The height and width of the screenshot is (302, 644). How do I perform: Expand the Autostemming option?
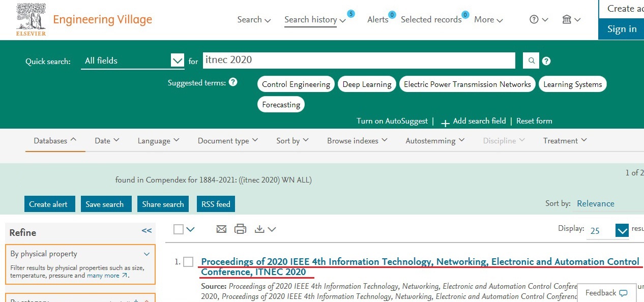435,141
